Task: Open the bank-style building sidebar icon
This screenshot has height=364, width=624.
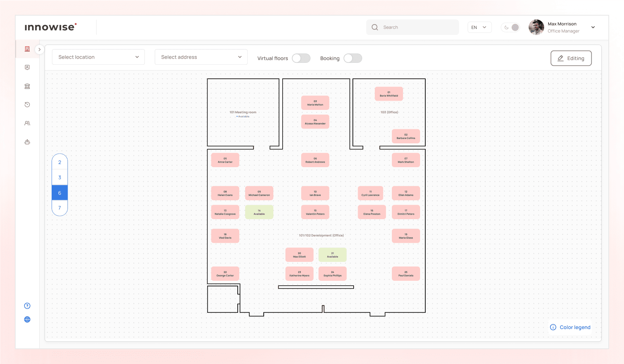Action: [27, 86]
